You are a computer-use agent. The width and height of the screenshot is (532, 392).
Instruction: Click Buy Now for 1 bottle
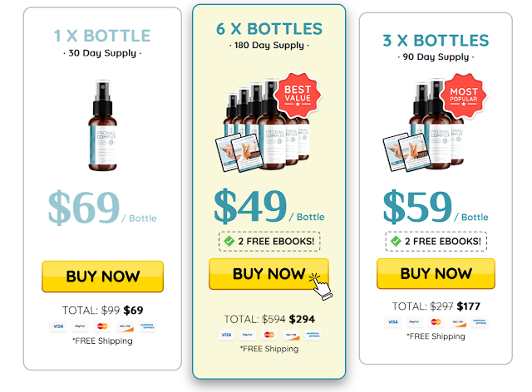pos(103,277)
